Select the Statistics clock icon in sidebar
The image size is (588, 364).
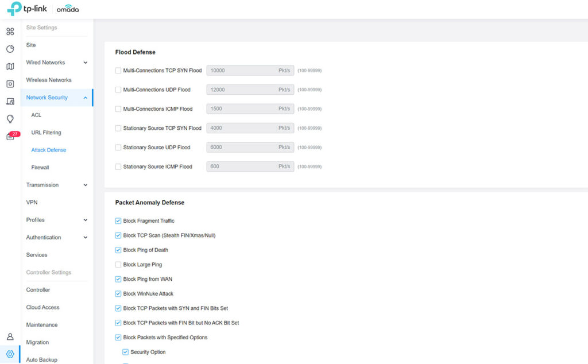[x=10, y=49]
